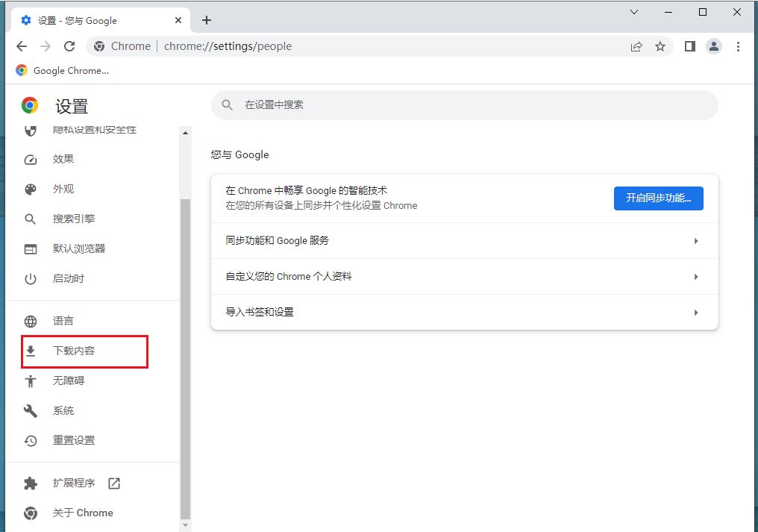
Task: Open the 下载内容 download icon
Action: point(31,351)
